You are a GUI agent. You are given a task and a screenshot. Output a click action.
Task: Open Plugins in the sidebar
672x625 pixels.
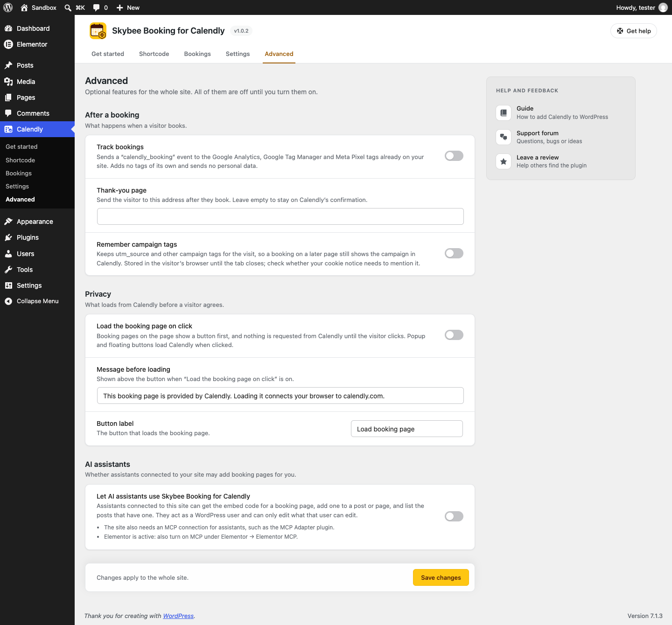click(x=37, y=237)
